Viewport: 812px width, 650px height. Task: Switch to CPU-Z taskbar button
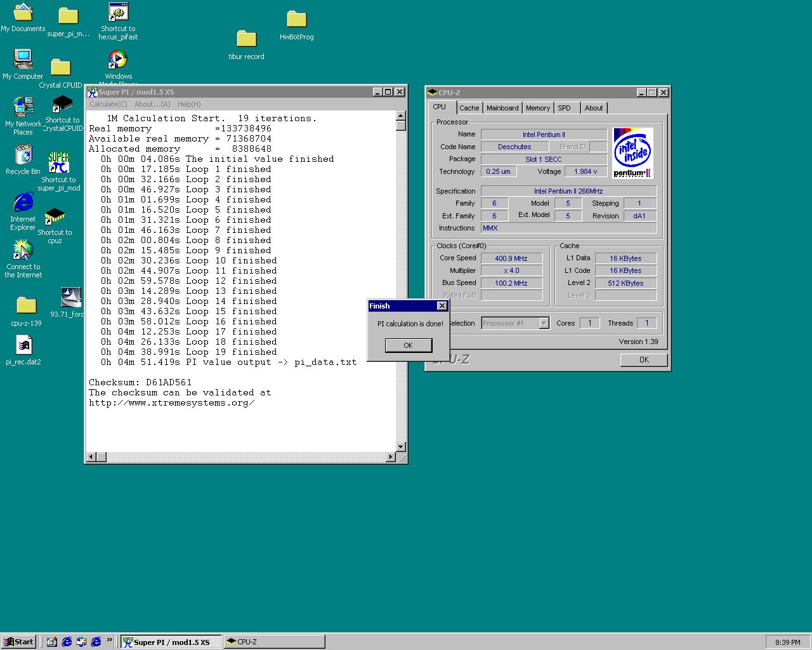[x=274, y=642]
